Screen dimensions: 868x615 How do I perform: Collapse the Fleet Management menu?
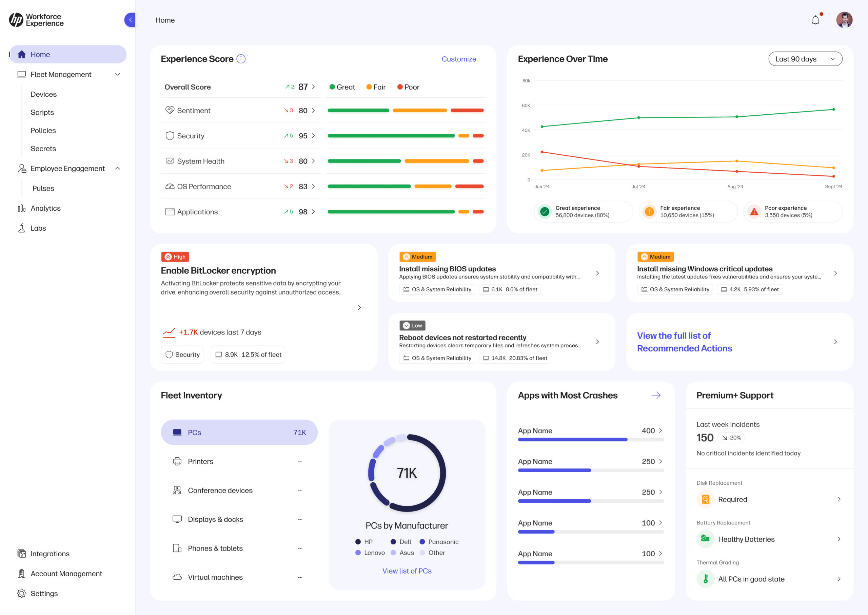click(118, 74)
